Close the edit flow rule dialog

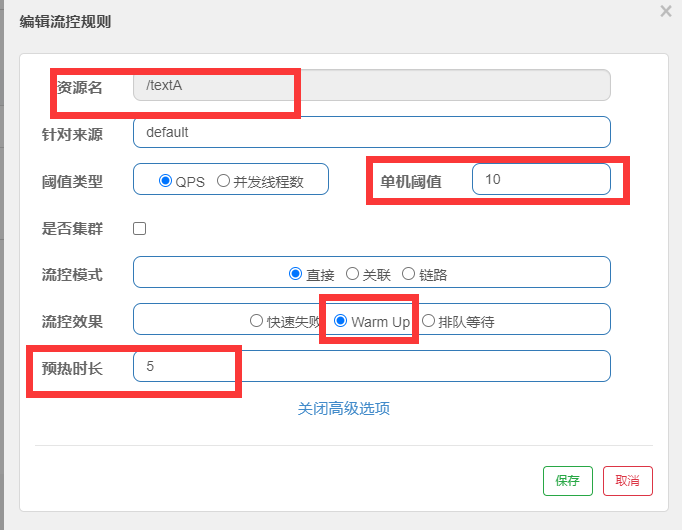665,11
